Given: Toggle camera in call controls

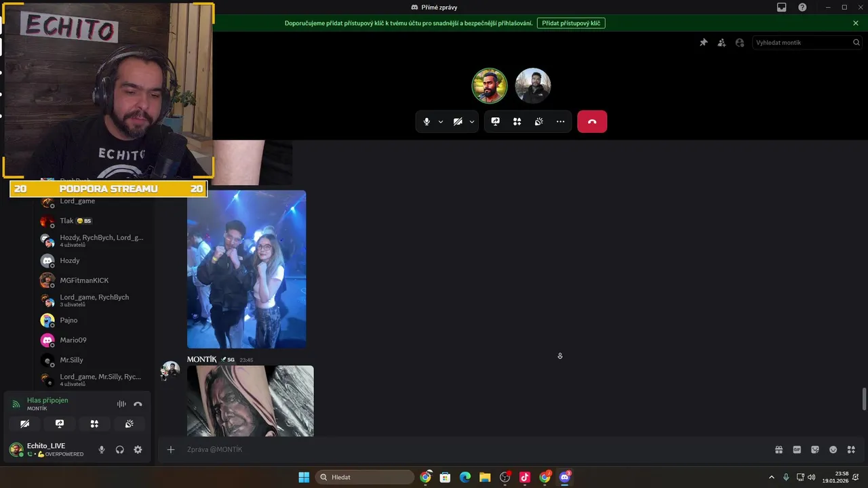Looking at the screenshot, I should 458,122.
